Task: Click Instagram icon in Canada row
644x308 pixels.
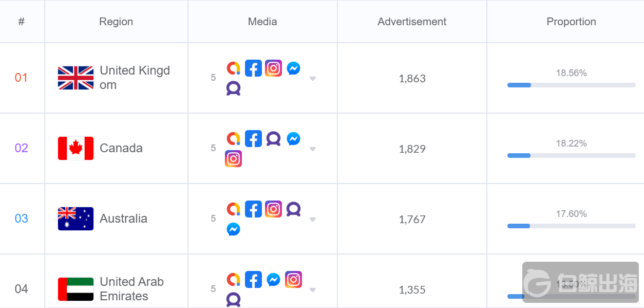Action: [233, 159]
